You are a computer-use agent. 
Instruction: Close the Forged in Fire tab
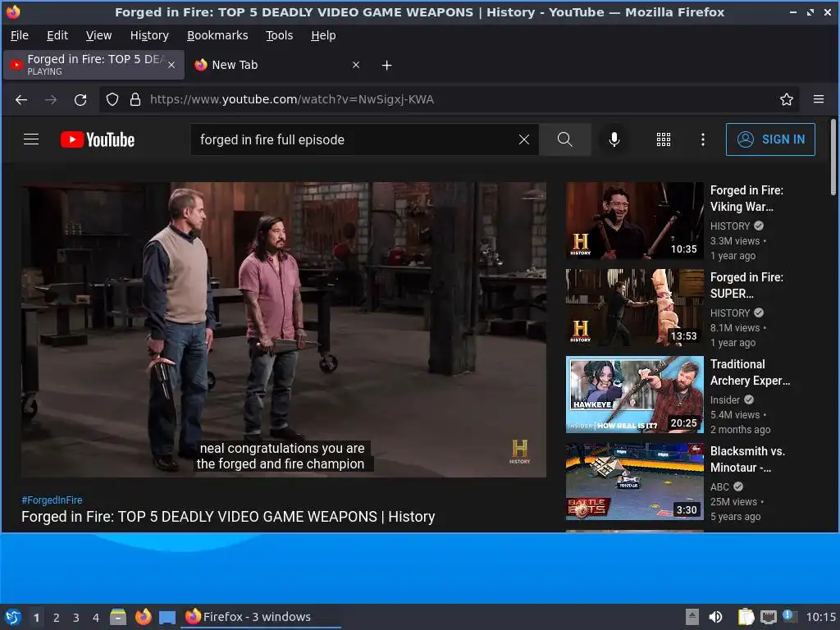[x=171, y=65]
